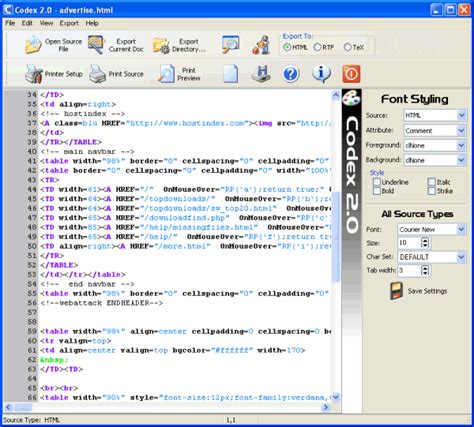Click the Print Source printer icon

[x=97, y=74]
